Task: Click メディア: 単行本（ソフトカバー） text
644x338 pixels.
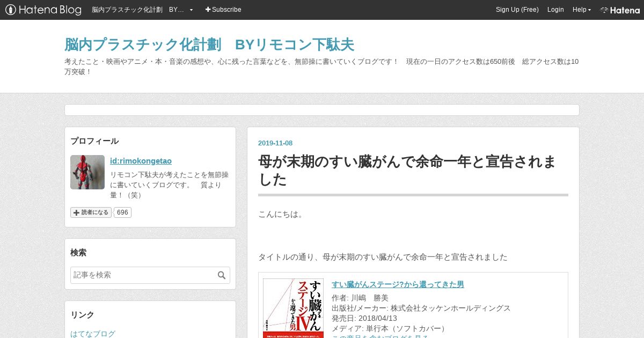Action: click(x=390, y=328)
